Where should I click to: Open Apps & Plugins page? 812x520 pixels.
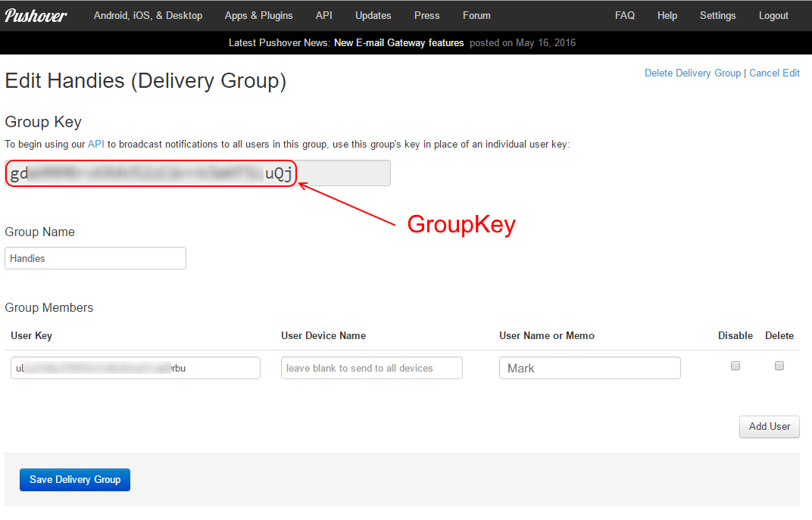[x=258, y=16]
